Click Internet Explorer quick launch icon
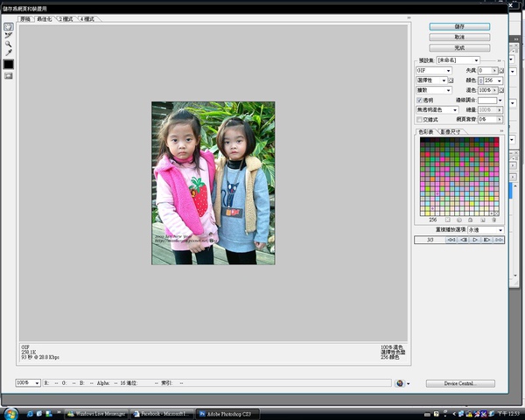 [x=30, y=414]
